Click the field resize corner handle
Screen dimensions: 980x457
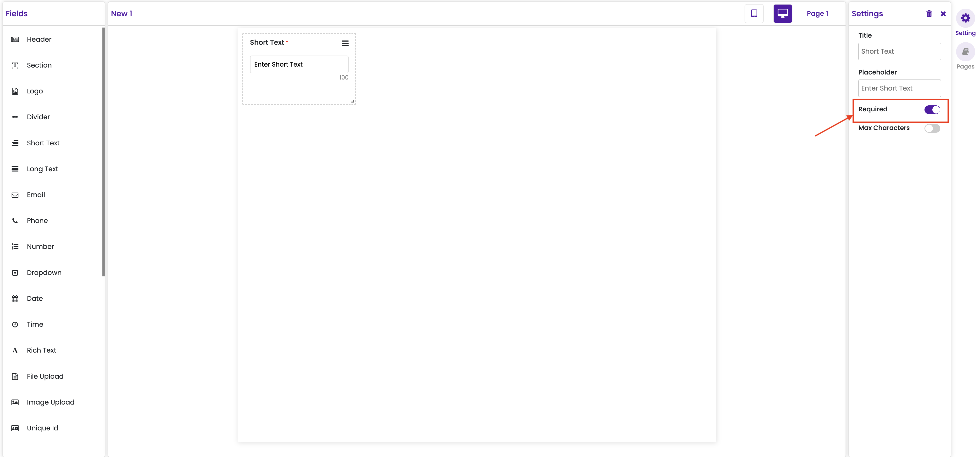tap(353, 101)
